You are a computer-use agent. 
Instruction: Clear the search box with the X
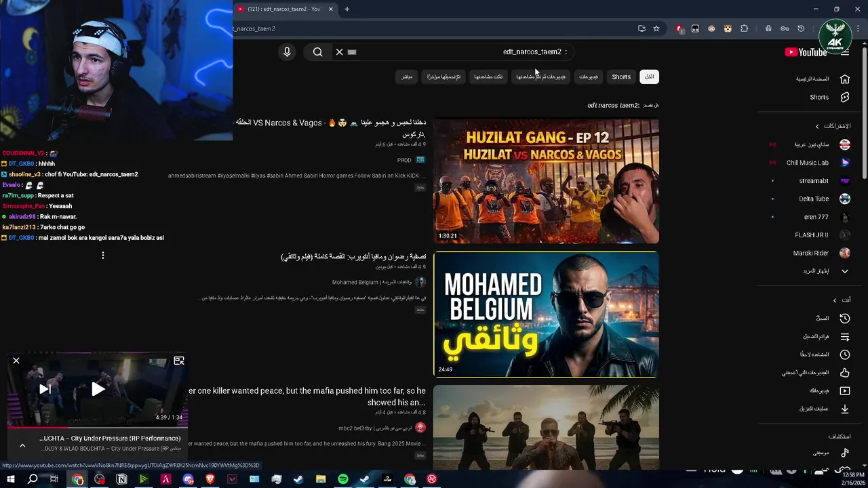click(x=340, y=52)
